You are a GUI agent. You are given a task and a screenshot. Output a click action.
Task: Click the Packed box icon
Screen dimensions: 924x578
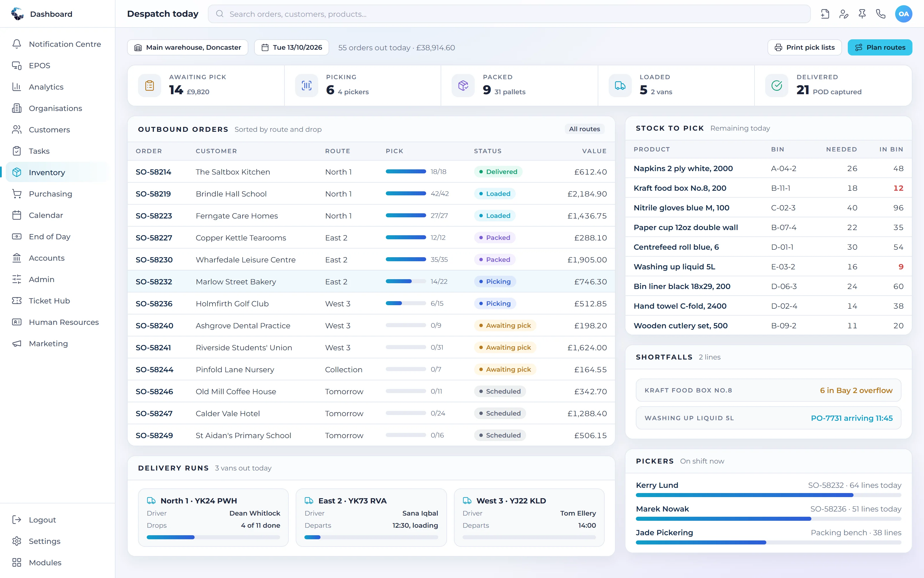pos(463,85)
